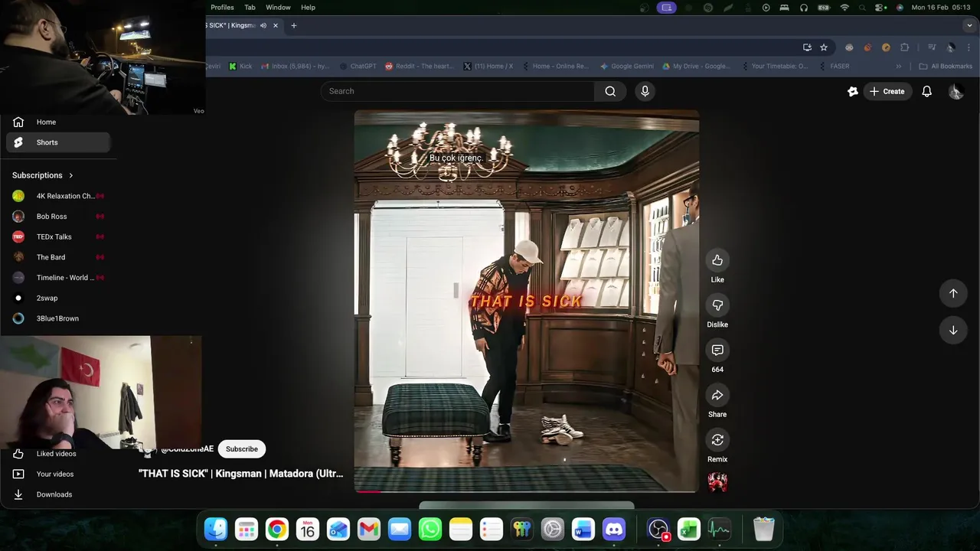Open 4K Relaxation channel subscription
Viewport: 980px width, 551px height.
pos(58,196)
